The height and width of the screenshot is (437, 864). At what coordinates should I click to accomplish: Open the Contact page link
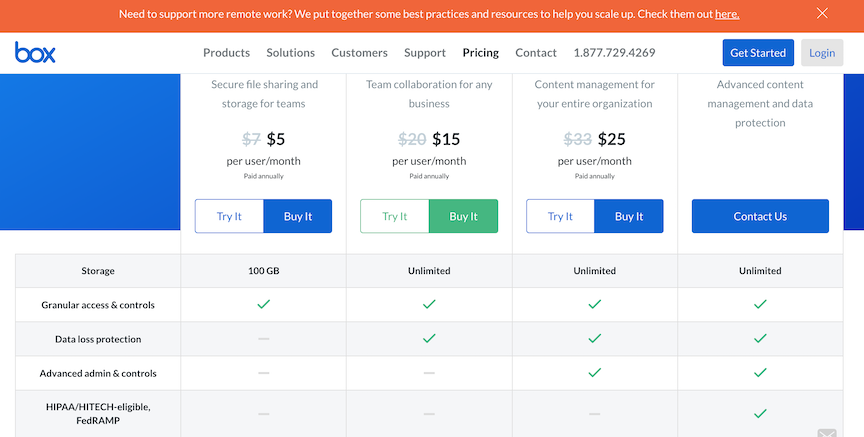pos(536,53)
